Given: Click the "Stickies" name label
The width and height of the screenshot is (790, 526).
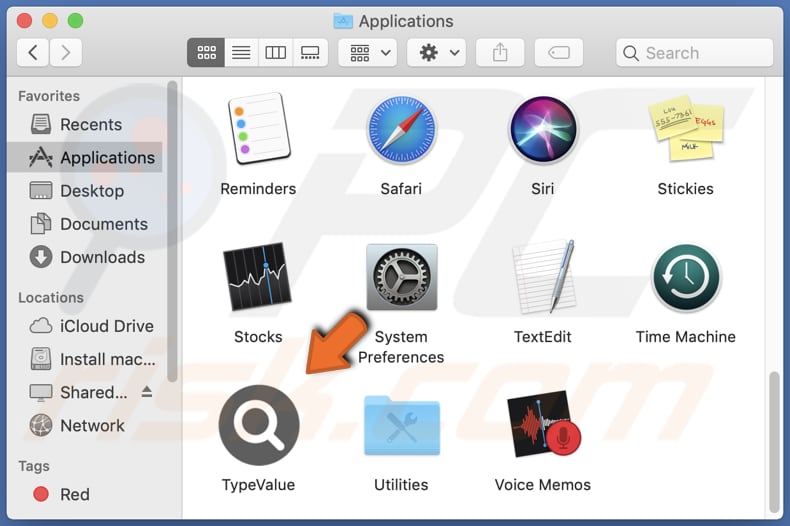Looking at the screenshot, I should pos(686,189).
